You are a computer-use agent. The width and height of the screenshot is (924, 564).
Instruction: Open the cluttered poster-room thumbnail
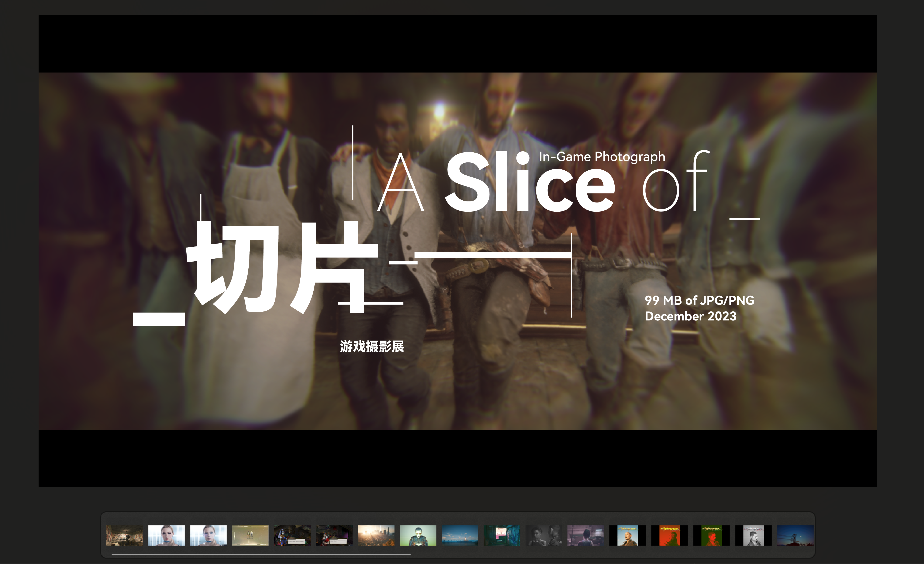coord(125,535)
